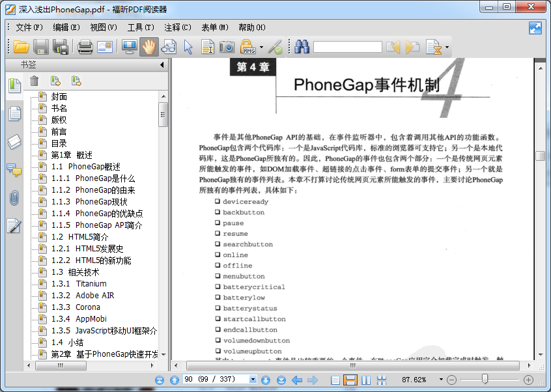
Task: Save the document with floppy icon
Action: point(41,47)
